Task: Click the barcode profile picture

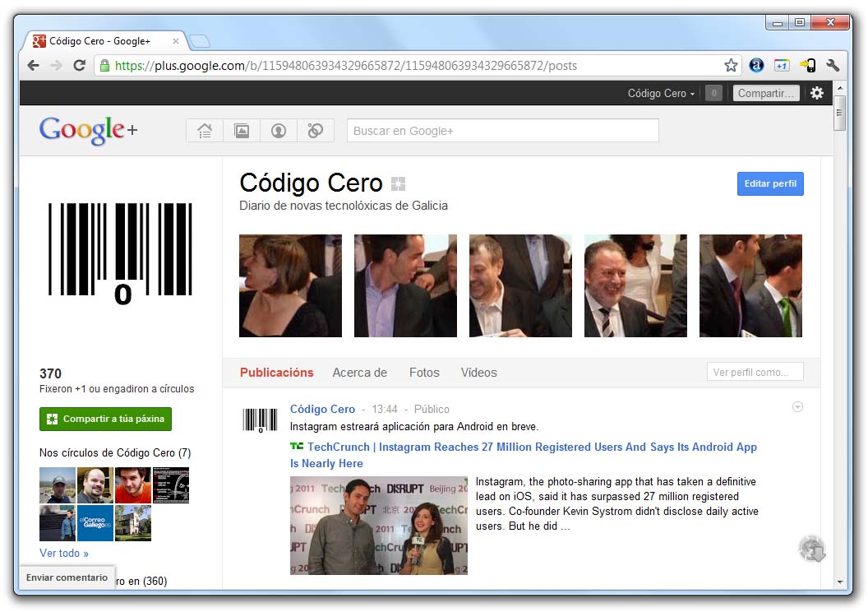Action: coord(120,253)
